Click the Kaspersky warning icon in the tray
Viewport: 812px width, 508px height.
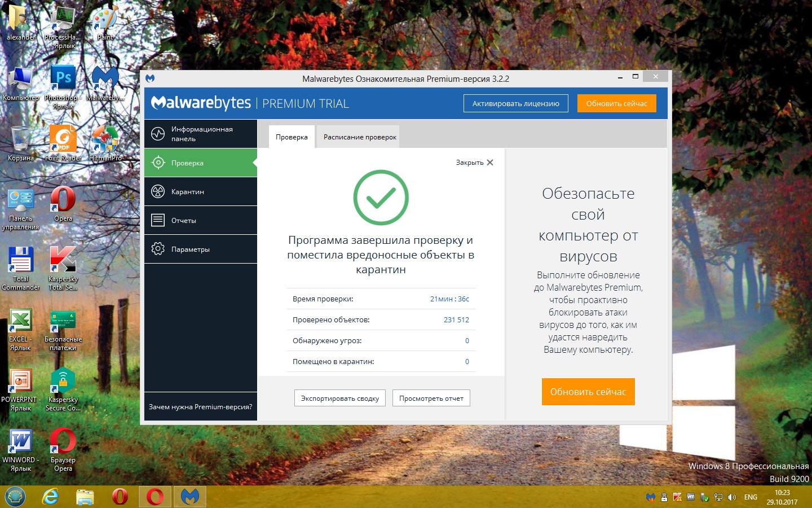click(x=678, y=497)
